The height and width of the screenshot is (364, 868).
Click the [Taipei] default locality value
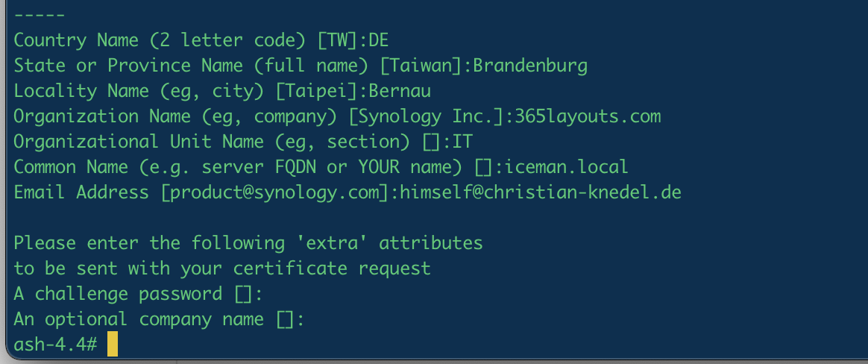pos(316,91)
